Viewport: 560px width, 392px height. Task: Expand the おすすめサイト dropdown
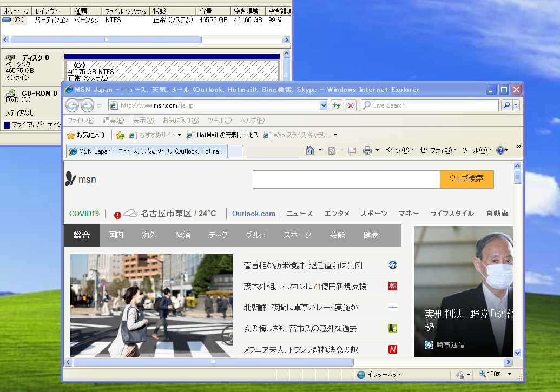[x=179, y=135]
